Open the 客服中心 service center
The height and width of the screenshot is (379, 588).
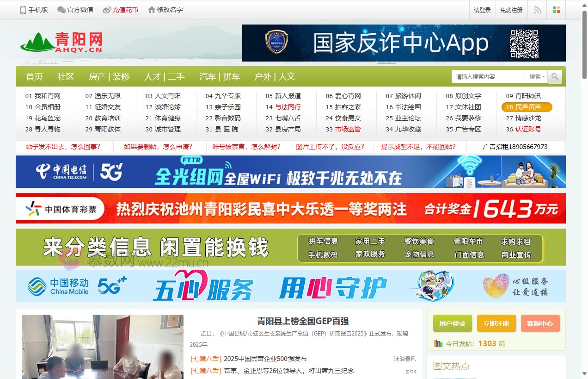click(x=540, y=323)
